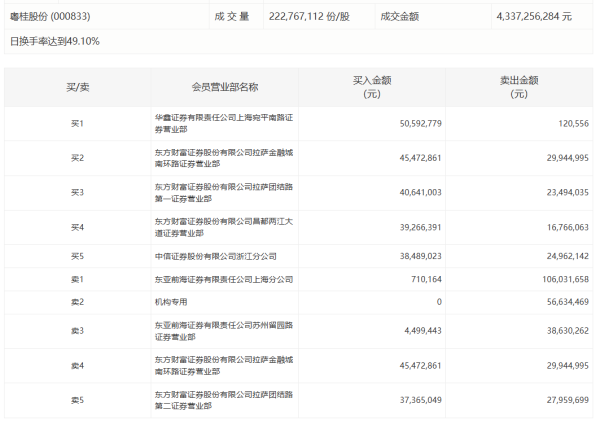Click buy amount 0 in 机构专用 row
Image resolution: width=600 pixels, height=425 pixels.
pyautogui.click(x=439, y=302)
